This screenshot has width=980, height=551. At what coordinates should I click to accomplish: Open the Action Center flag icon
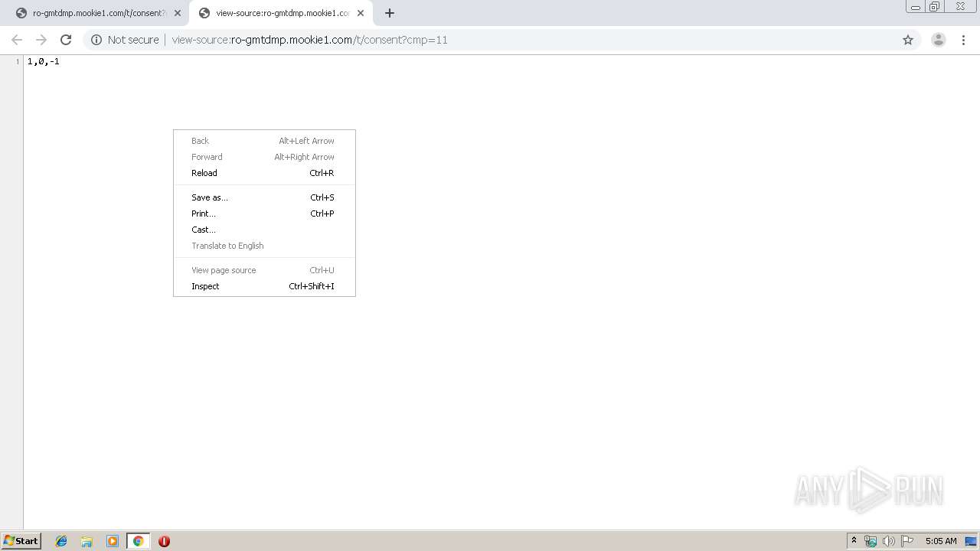(x=907, y=541)
